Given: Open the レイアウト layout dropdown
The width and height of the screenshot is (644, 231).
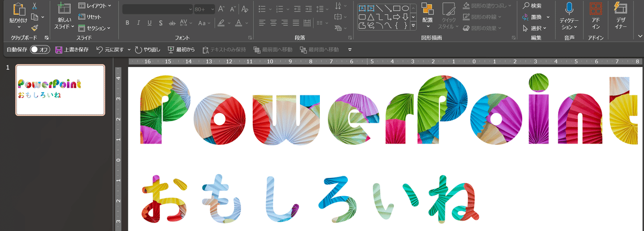Looking at the screenshot, I should 95,5.
